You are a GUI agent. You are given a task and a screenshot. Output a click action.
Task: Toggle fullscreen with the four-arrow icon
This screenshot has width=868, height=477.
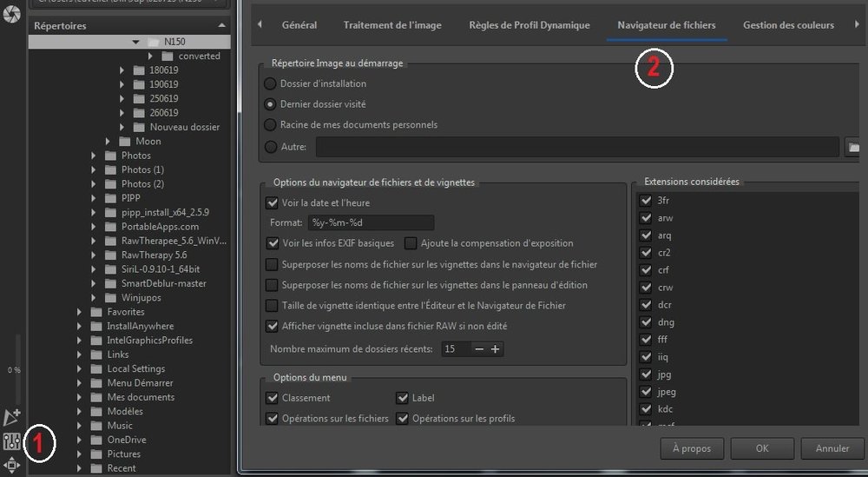click(x=11, y=466)
